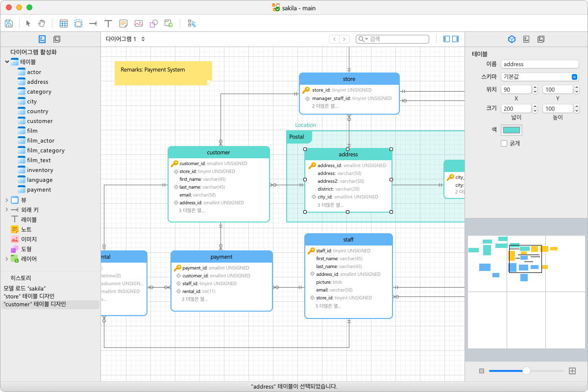Select the note creation tool

pyautogui.click(x=123, y=23)
